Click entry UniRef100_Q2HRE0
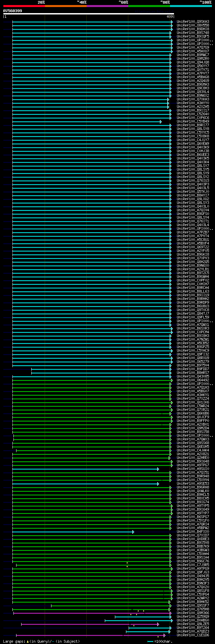 (193, 458)
